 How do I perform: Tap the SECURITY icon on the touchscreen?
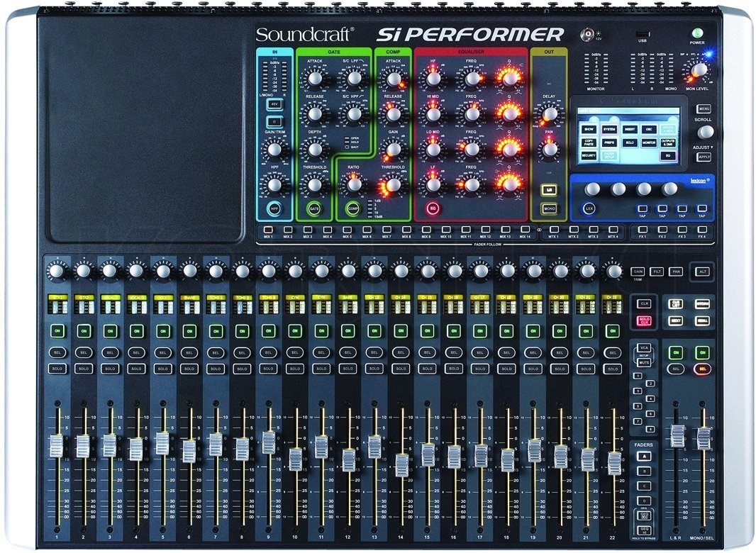pyautogui.click(x=589, y=155)
